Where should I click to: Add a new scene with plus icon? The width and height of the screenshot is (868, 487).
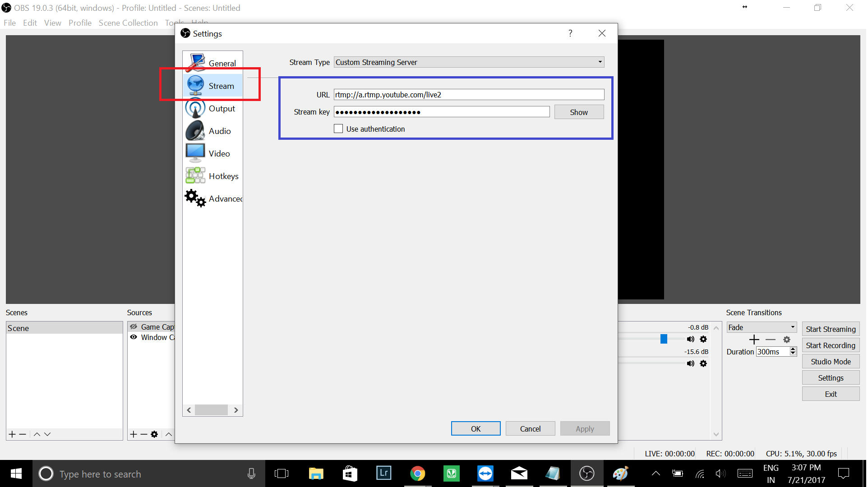click(x=12, y=435)
